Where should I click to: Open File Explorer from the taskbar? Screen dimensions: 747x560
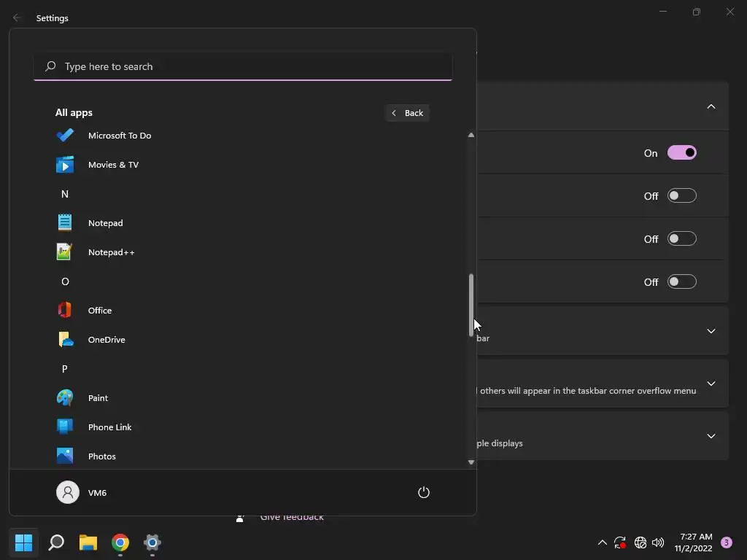[x=88, y=542]
